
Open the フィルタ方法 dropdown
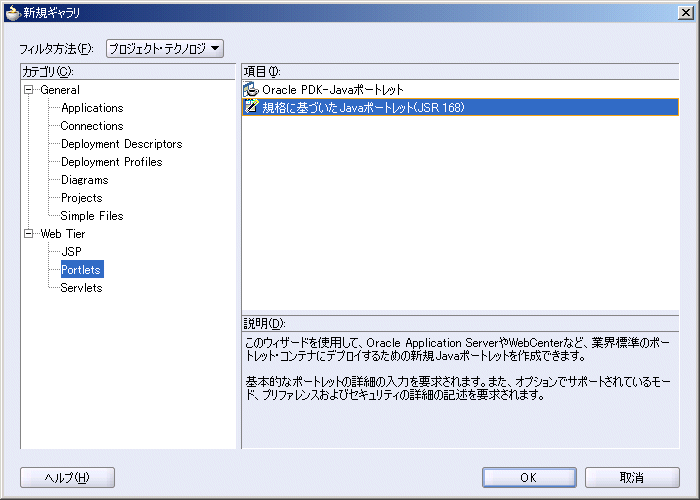(x=165, y=48)
